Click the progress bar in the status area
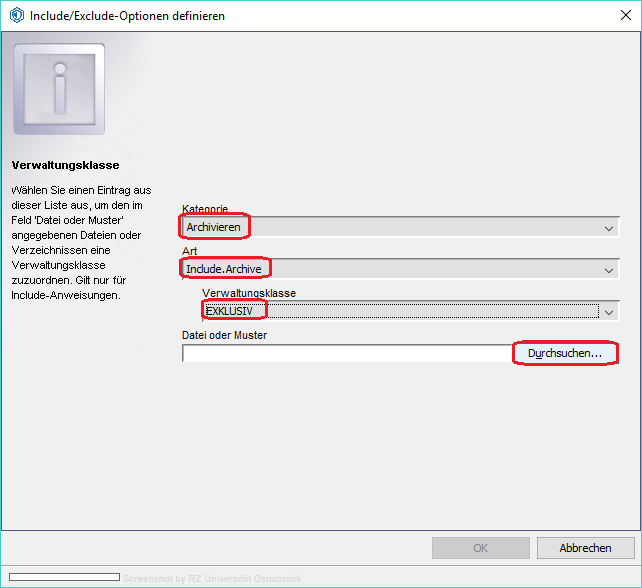Screen dimensions: 642x588 click(x=64, y=577)
